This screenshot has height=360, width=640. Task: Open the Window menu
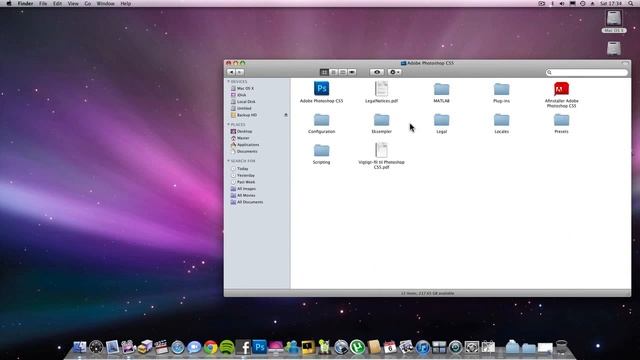point(105,3)
